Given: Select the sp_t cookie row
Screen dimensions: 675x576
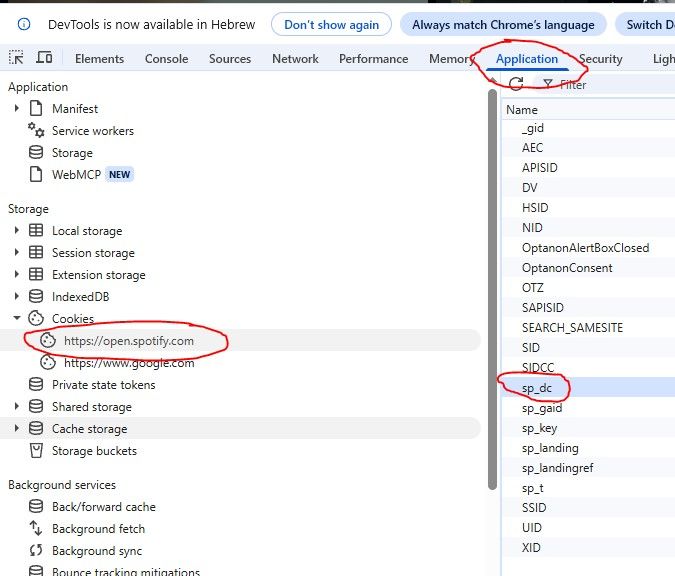Looking at the screenshot, I should (x=588, y=488).
